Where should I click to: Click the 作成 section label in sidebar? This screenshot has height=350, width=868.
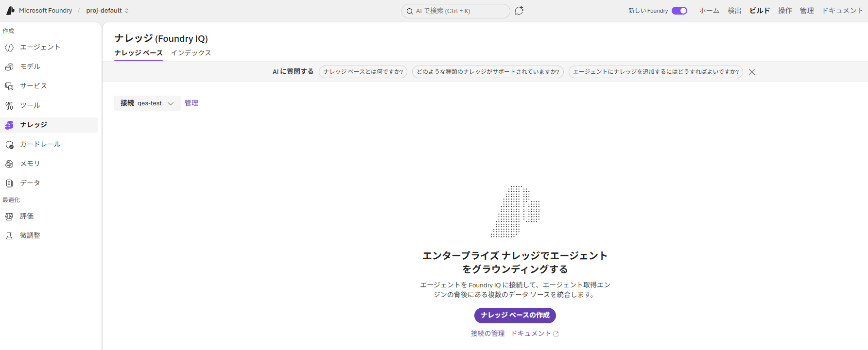click(x=8, y=31)
